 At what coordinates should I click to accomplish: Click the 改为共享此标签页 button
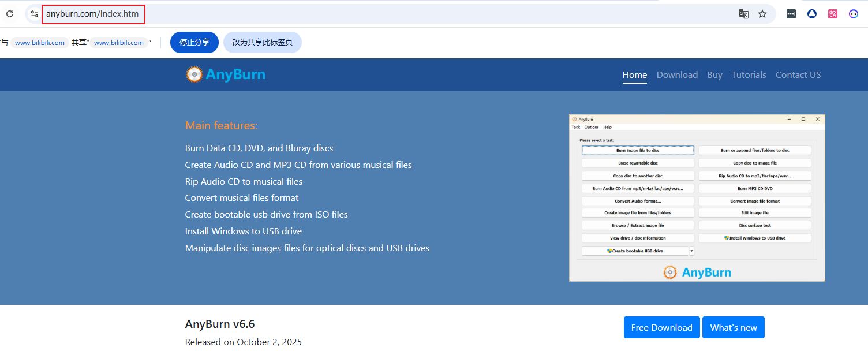click(x=262, y=42)
